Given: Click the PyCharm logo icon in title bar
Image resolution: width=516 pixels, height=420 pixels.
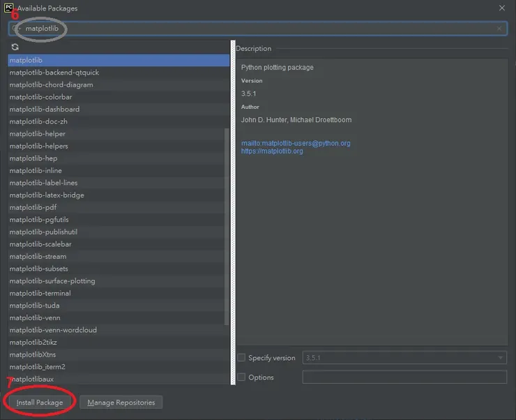Looking at the screenshot, I should [x=8, y=8].
